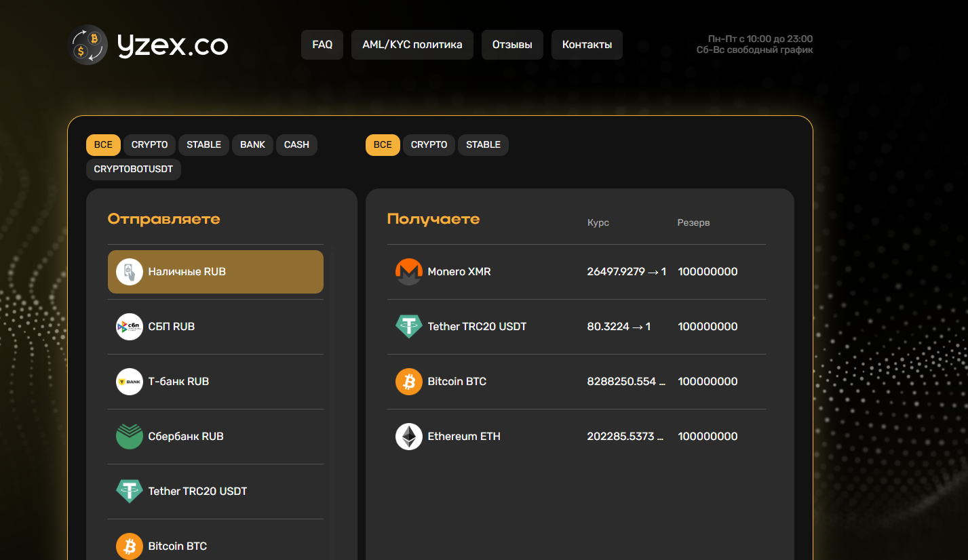Select Ethereum ETH to receive
The width and height of the screenshot is (968, 560).
click(x=577, y=437)
